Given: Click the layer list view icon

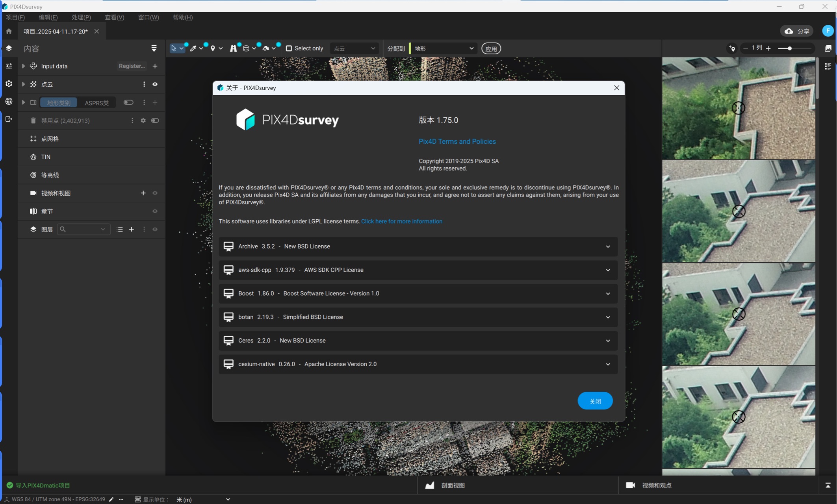Looking at the screenshot, I should point(120,230).
